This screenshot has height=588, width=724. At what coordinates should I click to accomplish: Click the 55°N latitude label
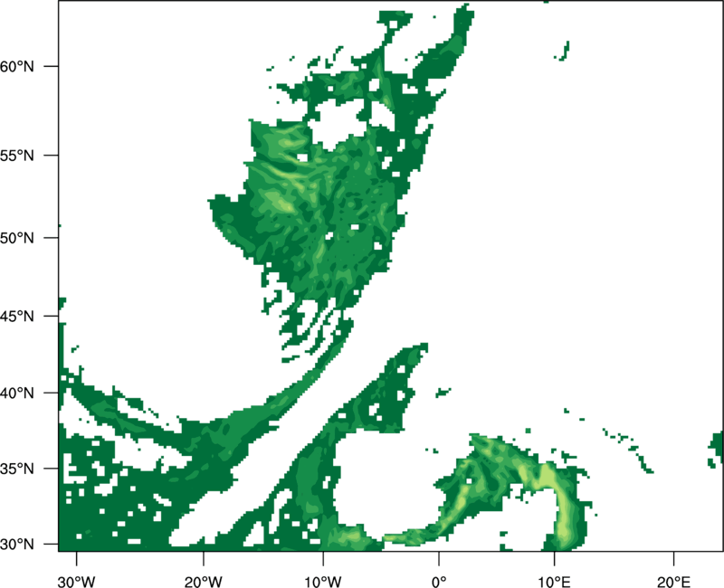[17, 156]
